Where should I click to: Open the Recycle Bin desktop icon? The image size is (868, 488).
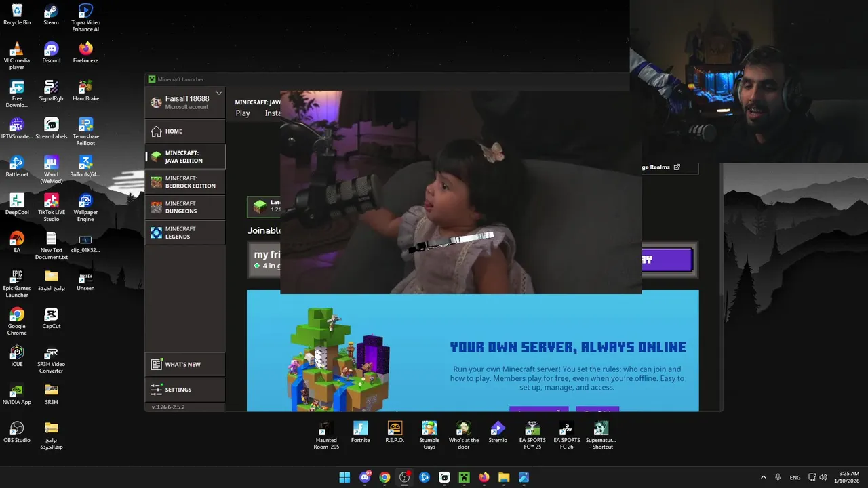pyautogui.click(x=17, y=14)
